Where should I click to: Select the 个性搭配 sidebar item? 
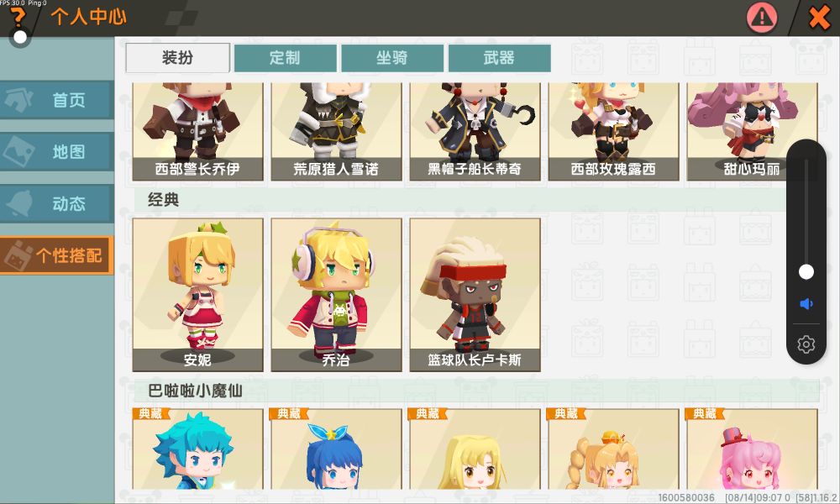57,255
